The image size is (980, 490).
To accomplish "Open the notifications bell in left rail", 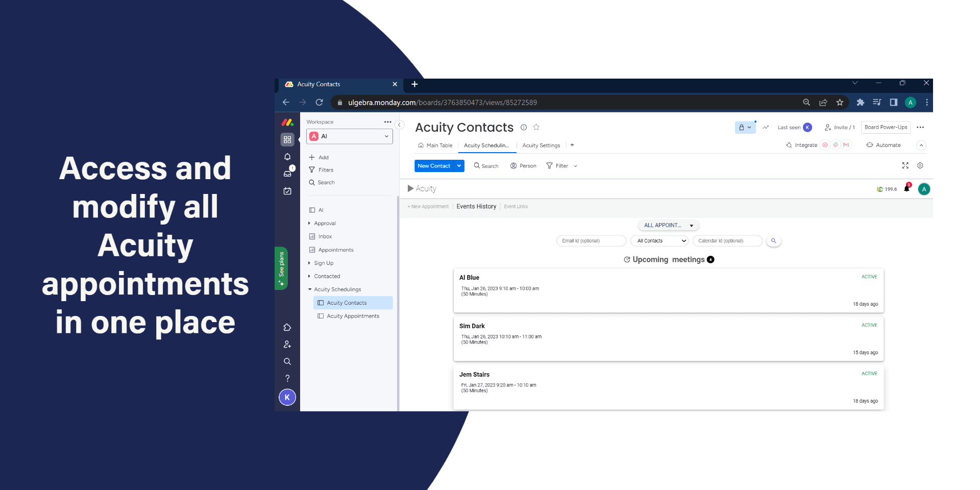I will click(287, 157).
